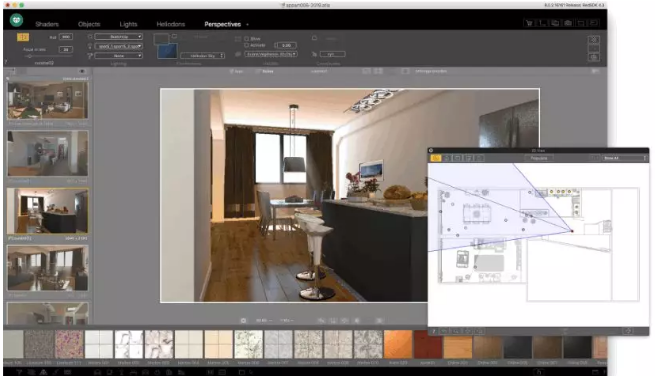Switch to the Objects tab
Image resolution: width=655 pixels, height=378 pixels.
tap(89, 24)
